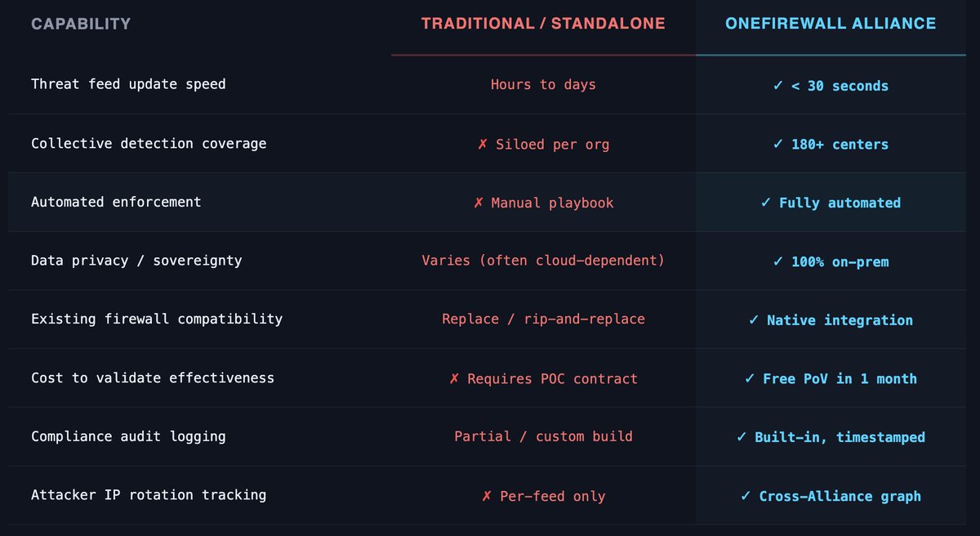Click the 'Free PoV in 1 month' cell

(831, 379)
